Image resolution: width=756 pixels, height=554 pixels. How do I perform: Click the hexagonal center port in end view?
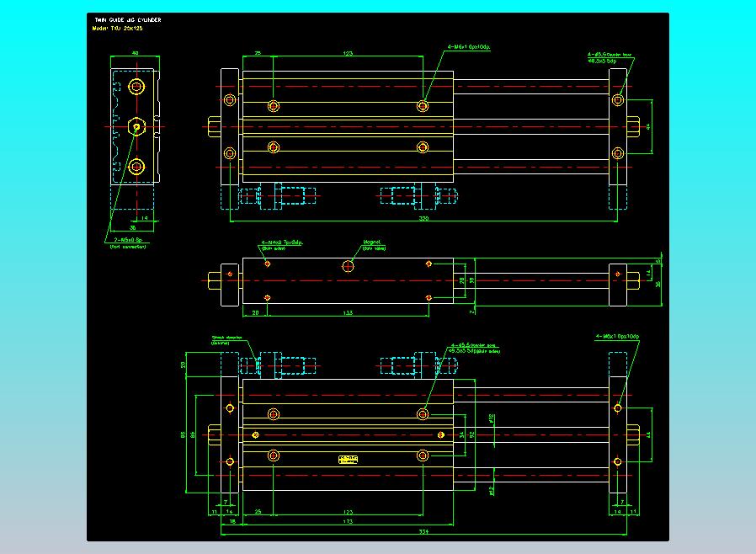[x=136, y=126]
